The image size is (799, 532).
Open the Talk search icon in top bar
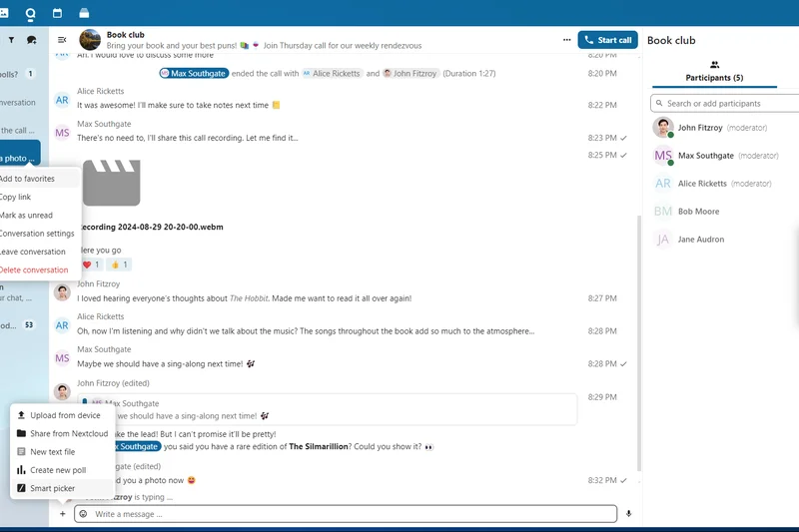click(31, 14)
